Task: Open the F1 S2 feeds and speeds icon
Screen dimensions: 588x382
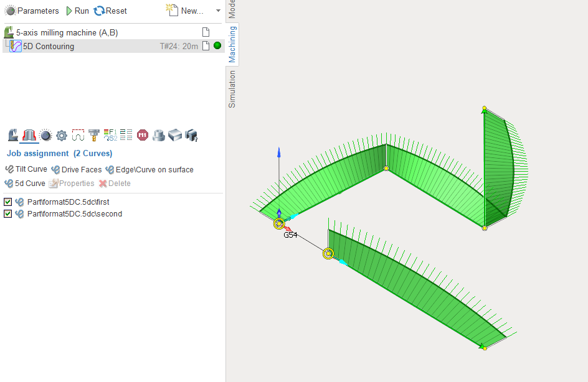Action: coord(110,135)
